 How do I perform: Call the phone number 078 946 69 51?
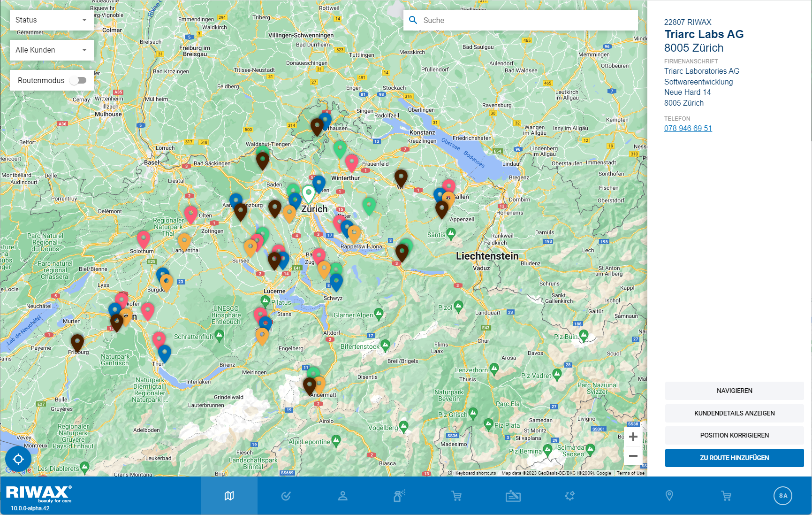click(688, 128)
